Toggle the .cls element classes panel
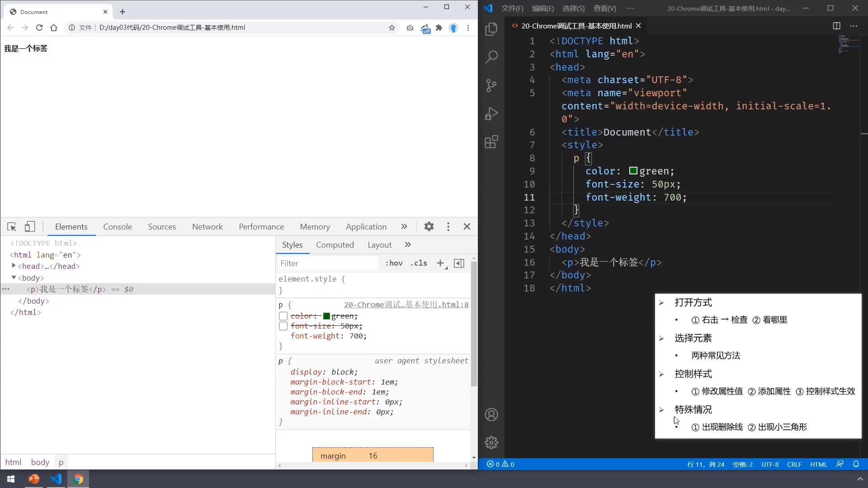This screenshot has height=488, width=868. 419,263
